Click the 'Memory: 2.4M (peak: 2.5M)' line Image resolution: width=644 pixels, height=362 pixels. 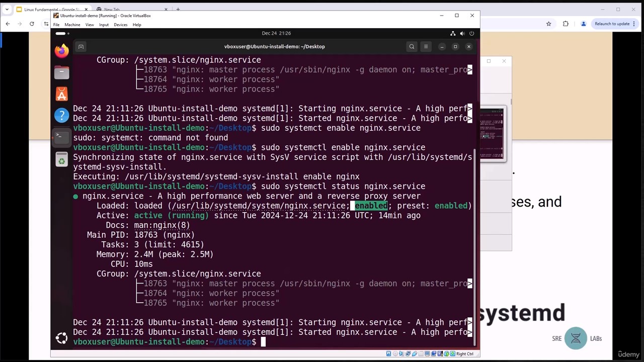(x=155, y=254)
